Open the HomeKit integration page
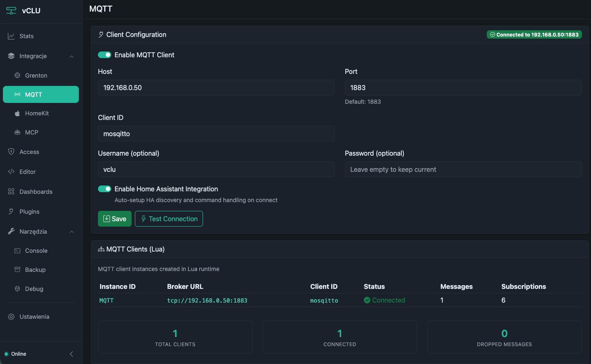Viewport: 591px width, 364px height. tap(41, 113)
